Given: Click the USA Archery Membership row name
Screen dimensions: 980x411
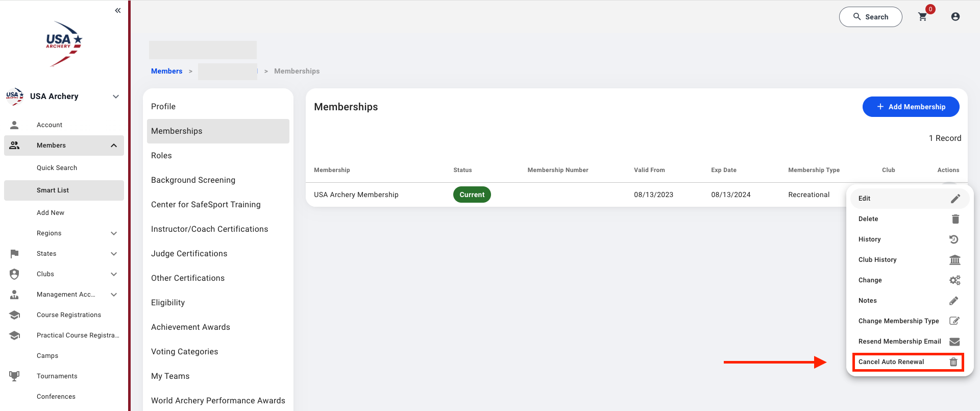Looking at the screenshot, I should [x=356, y=195].
